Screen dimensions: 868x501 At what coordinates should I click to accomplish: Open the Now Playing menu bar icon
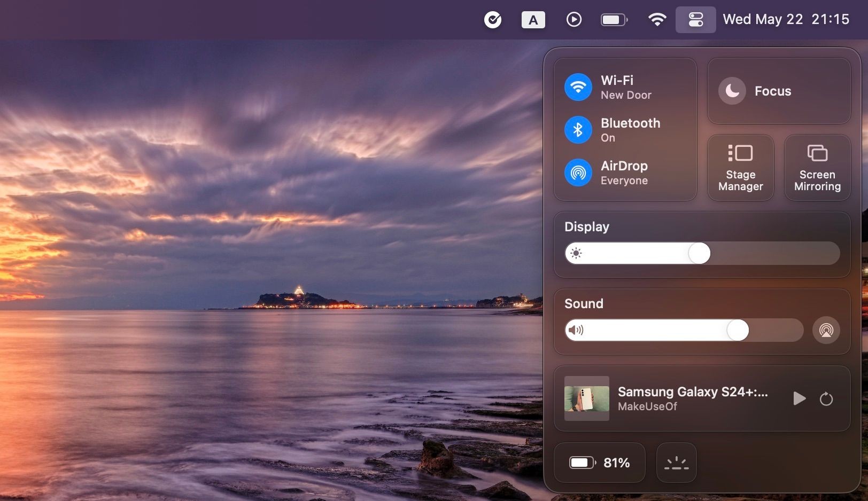coord(573,20)
